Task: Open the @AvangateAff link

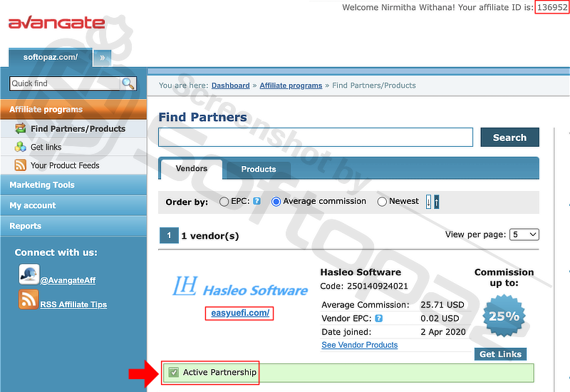Action: tap(68, 280)
